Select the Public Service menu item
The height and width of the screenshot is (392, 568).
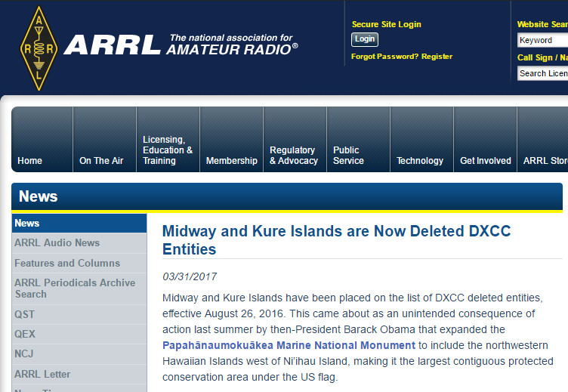click(x=348, y=156)
